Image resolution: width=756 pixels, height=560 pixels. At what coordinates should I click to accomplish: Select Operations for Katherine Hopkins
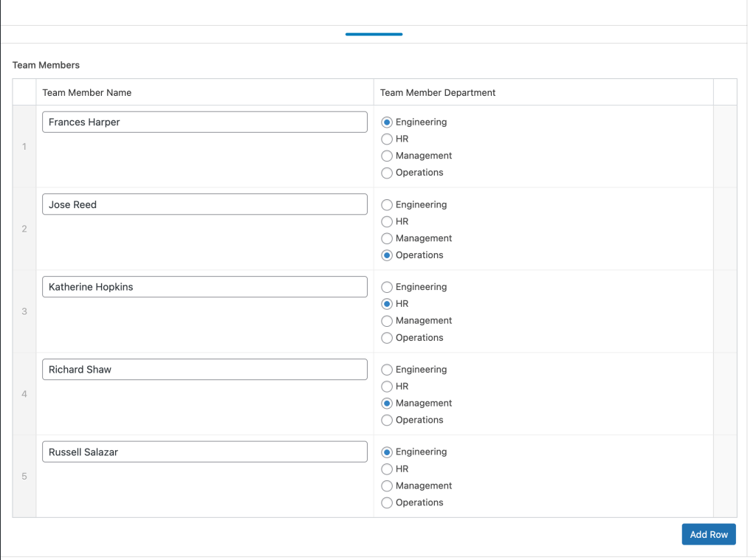point(387,338)
